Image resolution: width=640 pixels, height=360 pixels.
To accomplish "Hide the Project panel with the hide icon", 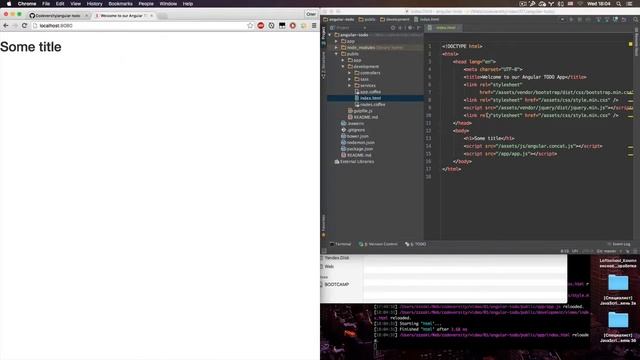I will tap(418, 28).
